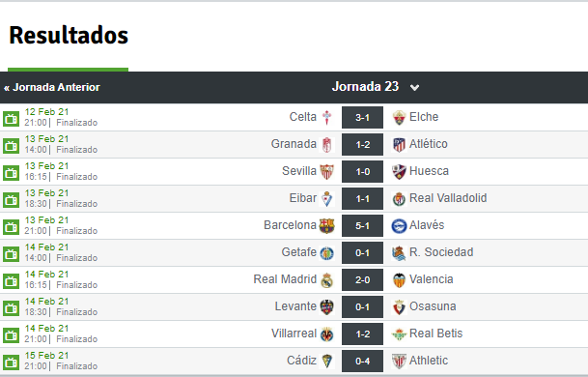Click the TV icon for Getafe match
588x377 pixels.
coord(11,254)
